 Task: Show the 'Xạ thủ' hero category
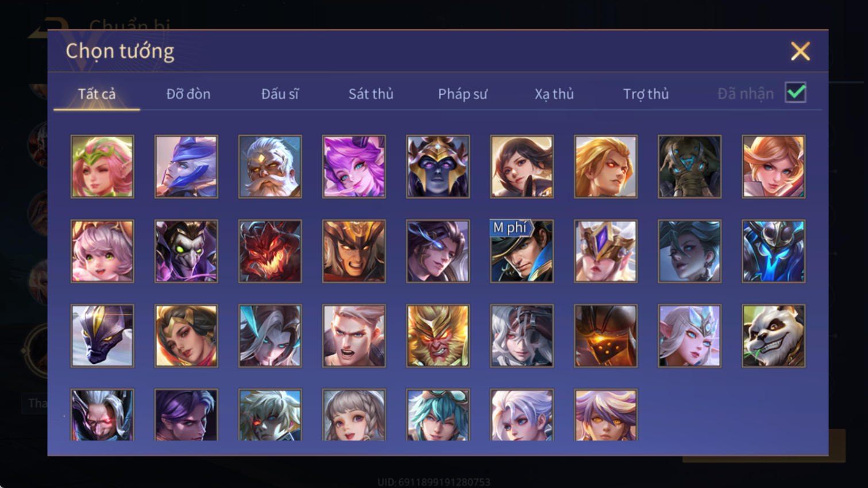(554, 94)
